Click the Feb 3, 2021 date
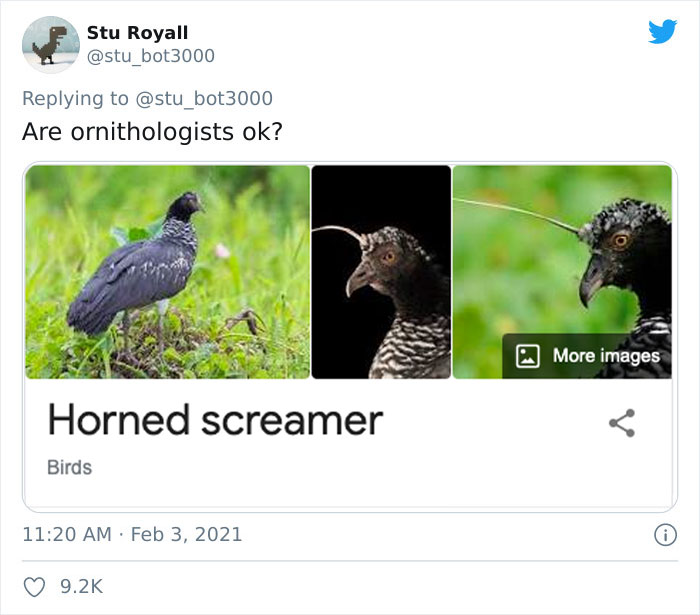Image resolution: width=700 pixels, height=615 pixels. [187, 534]
